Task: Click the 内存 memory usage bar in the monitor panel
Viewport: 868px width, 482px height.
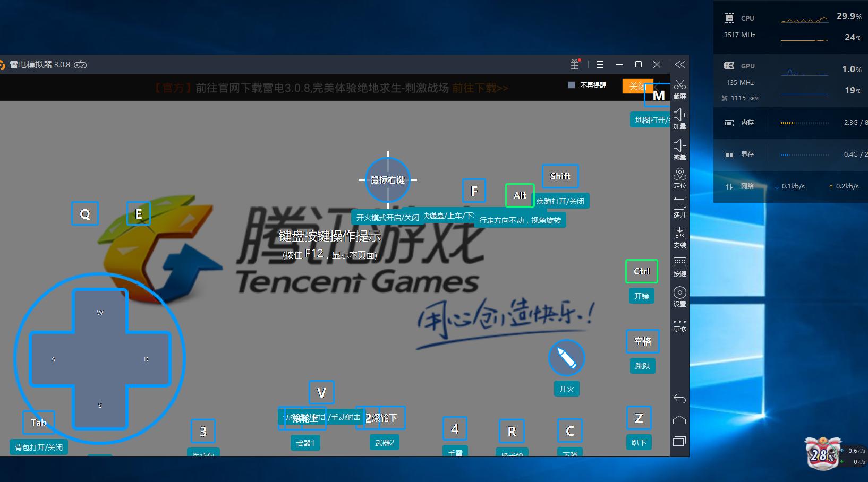Action: pos(804,123)
